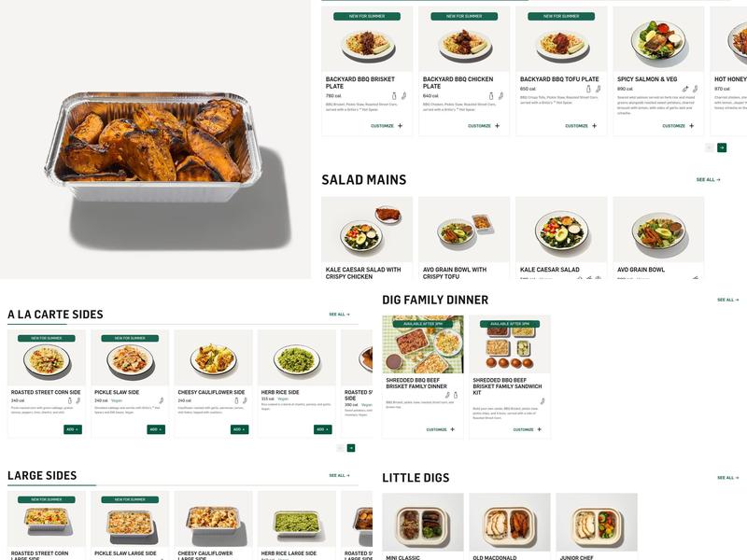Open See All for Dig Family Dinner
The image size is (747, 560).
728,300
